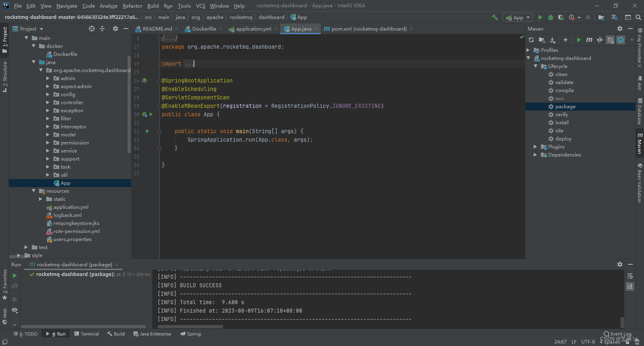The height and width of the screenshot is (346, 644).
Task: Click the Project Structure folder icon
Action: click(601, 17)
